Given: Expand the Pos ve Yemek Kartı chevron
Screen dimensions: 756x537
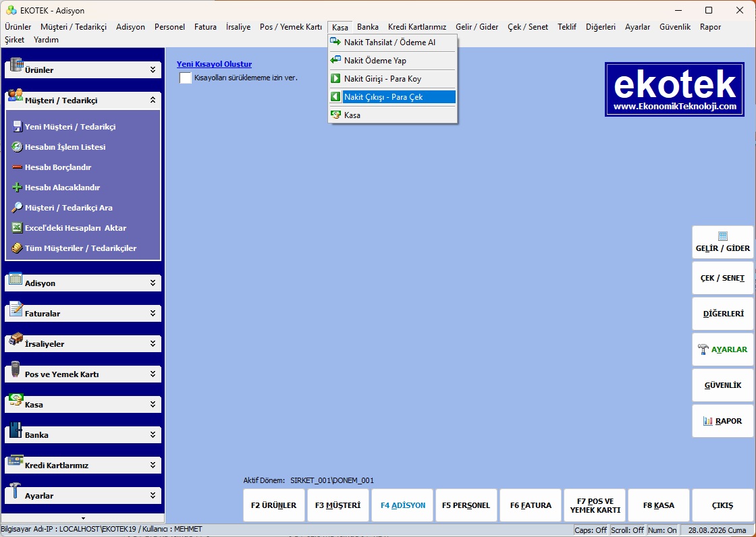Looking at the screenshot, I should pos(153,374).
